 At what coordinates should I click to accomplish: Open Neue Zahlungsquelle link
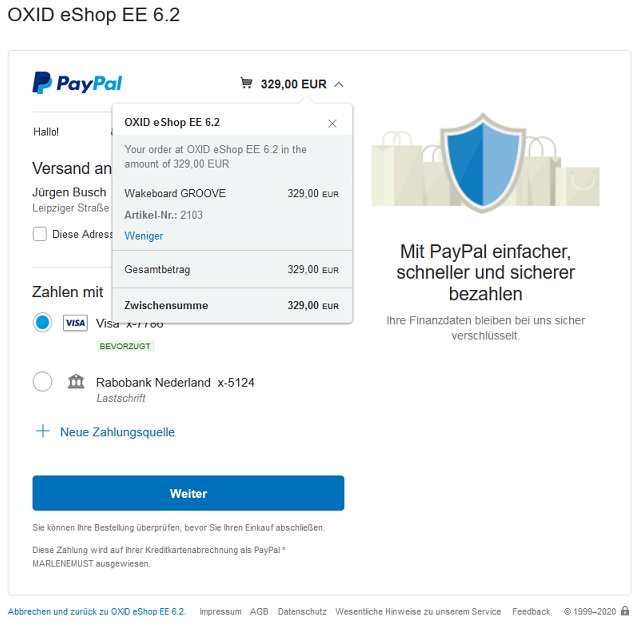117,432
